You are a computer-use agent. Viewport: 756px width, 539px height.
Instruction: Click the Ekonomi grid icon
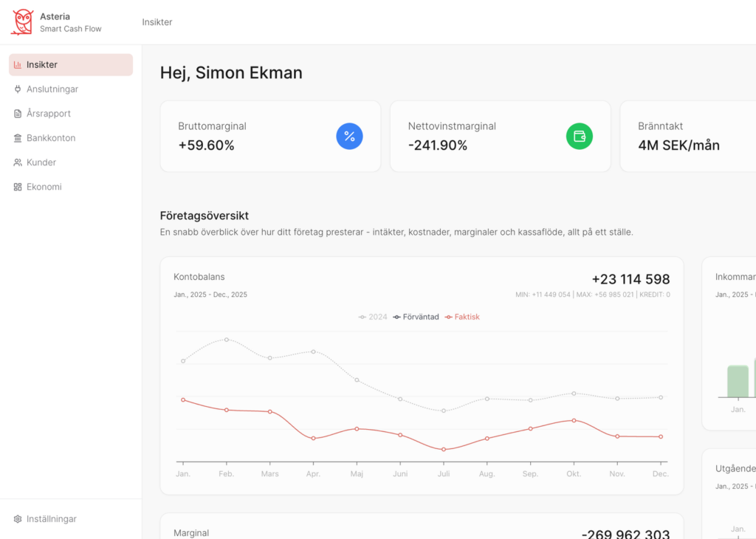pyautogui.click(x=18, y=187)
